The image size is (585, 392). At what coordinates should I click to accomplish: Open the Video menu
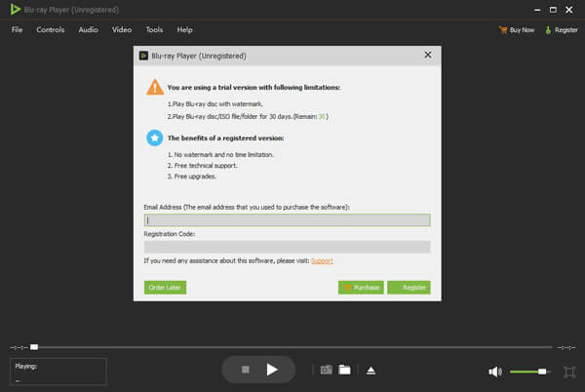pos(122,30)
